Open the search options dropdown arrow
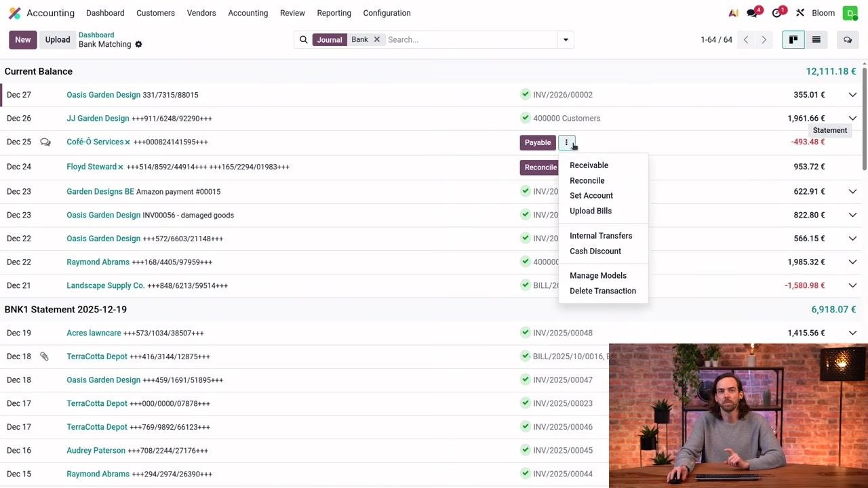The height and width of the screenshot is (488, 868). [x=566, y=40]
